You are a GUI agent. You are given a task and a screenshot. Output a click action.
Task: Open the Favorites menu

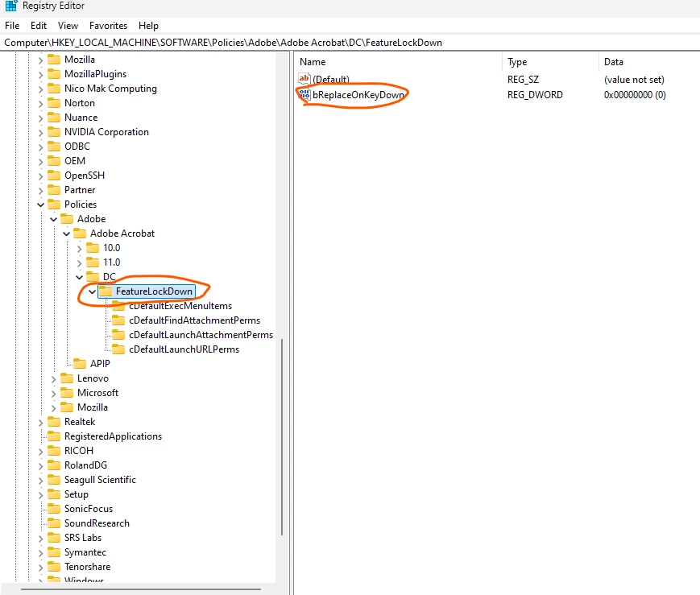click(x=108, y=26)
